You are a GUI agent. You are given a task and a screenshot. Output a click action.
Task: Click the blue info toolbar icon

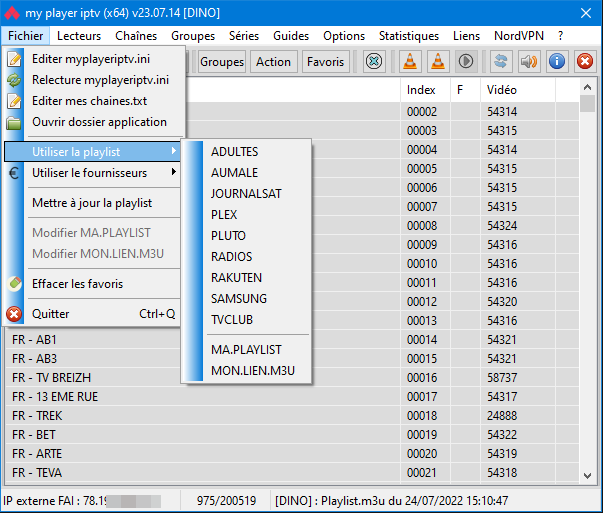click(557, 62)
